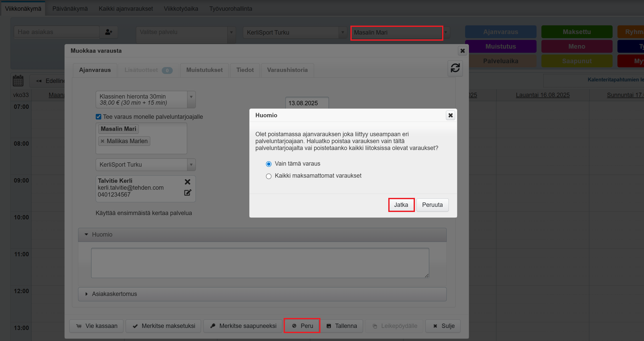Select the Vain tämä varaus option
The width and height of the screenshot is (644, 341).
269,164
